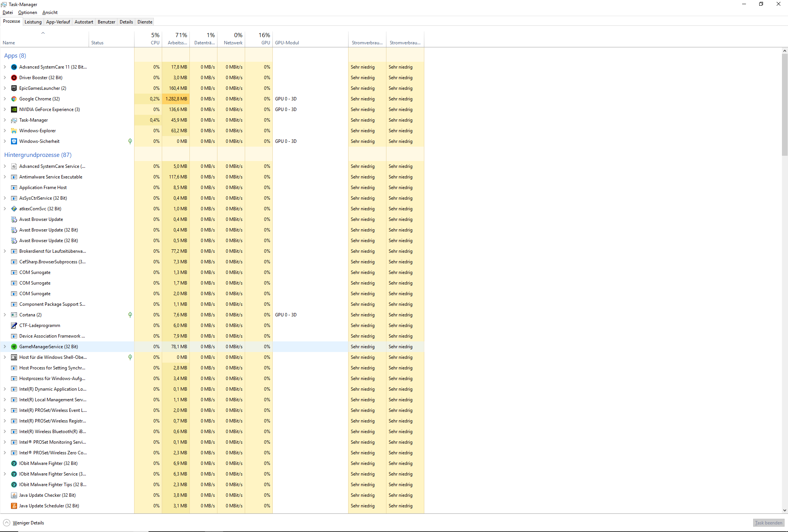788x532 pixels.
Task: Click the Driver Booster red icon
Action: pos(14,78)
